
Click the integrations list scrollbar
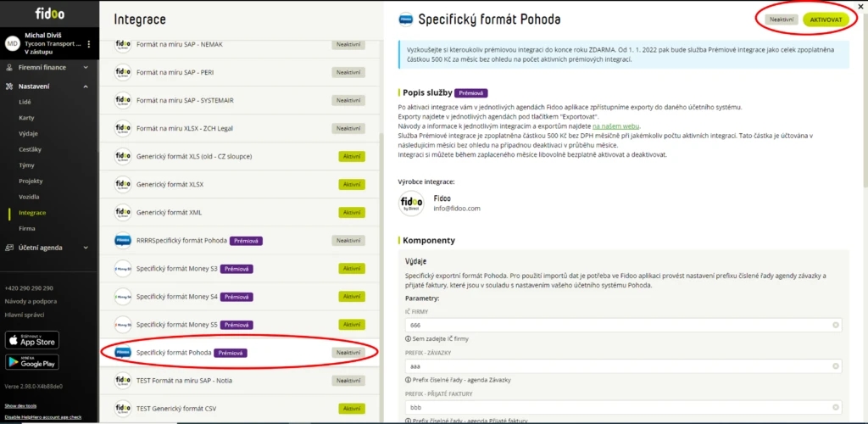pyautogui.click(x=380, y=276)
